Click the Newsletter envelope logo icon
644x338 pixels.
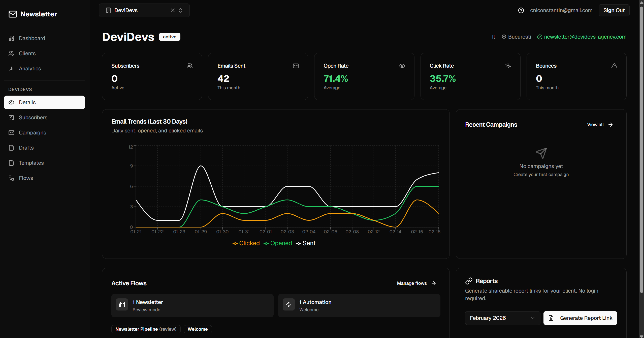[13, 14]
